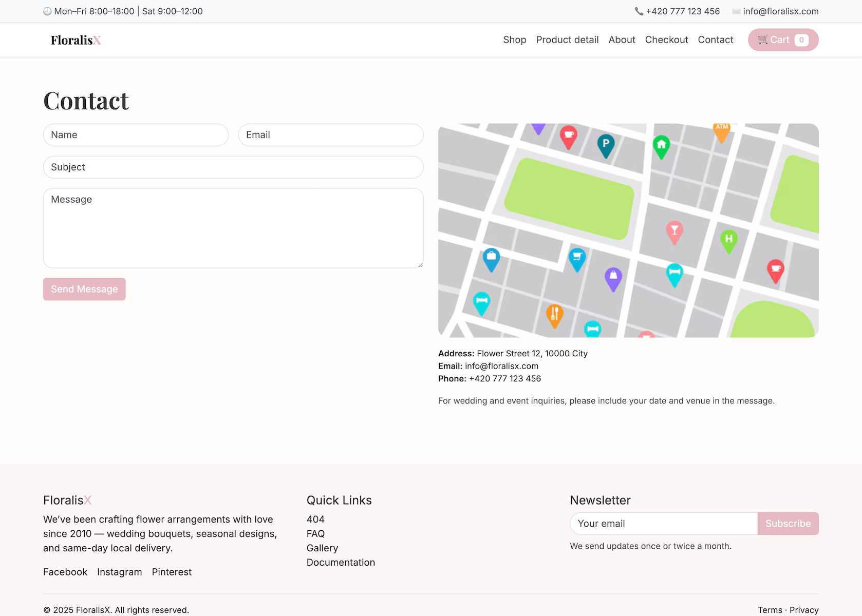Click the teal parking pin on map
The image size is (862, 616).
(x=606, y=144)
